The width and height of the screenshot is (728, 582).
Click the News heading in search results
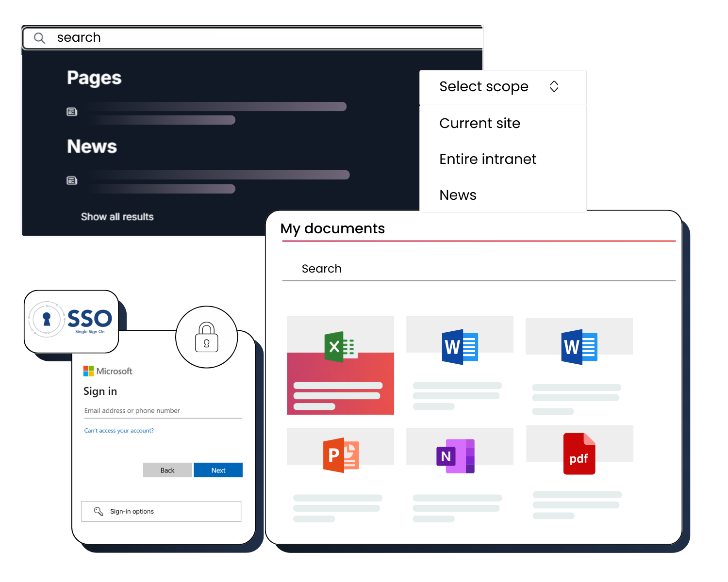point(92,146)
